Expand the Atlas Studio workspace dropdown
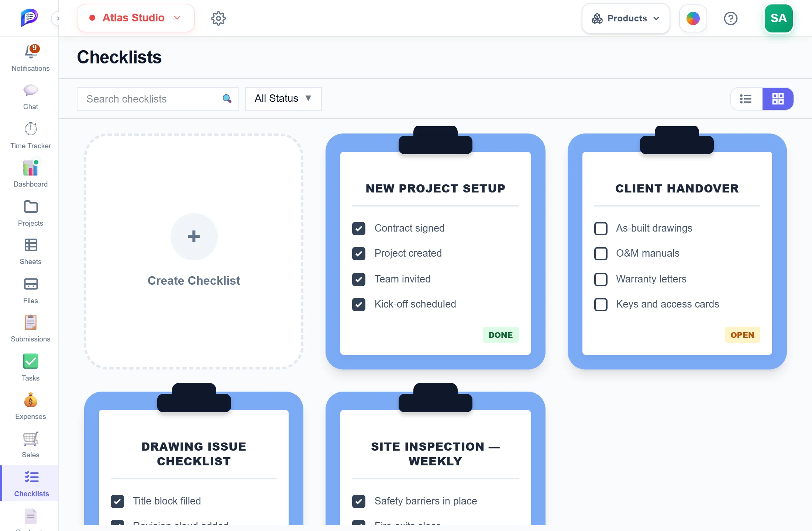 click(136, 18)
